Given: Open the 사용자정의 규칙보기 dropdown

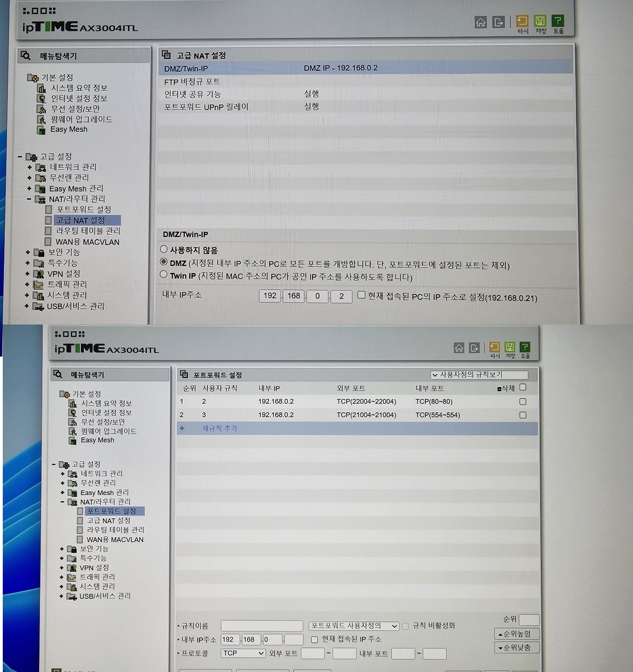Looking at the screenshot, I should point(479,374).
